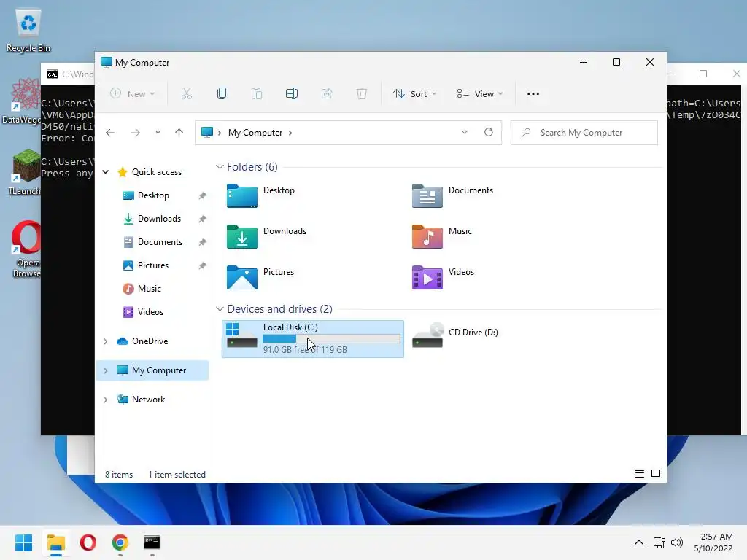Select Documents in Quick access sidebar
The width and height of the screenshot is (747, 560).
[160, 242]
